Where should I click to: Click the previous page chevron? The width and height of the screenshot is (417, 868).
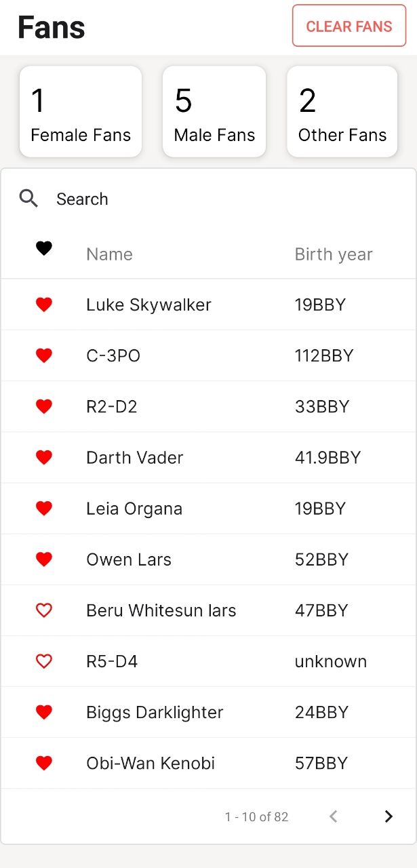[333, 816]
